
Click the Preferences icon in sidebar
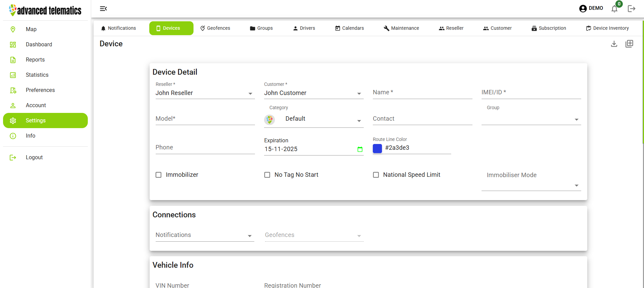point(13,90)
